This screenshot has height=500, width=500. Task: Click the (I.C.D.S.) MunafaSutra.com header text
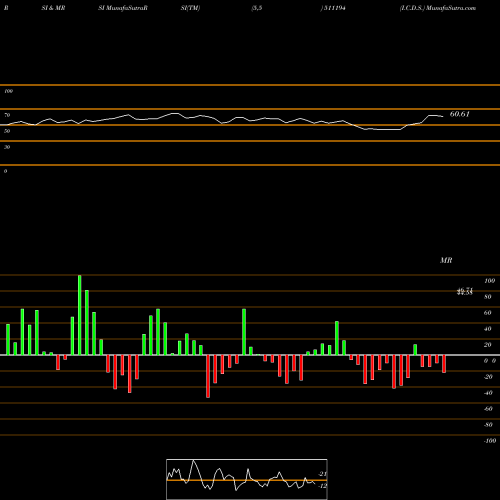click(x=438, y=8)
